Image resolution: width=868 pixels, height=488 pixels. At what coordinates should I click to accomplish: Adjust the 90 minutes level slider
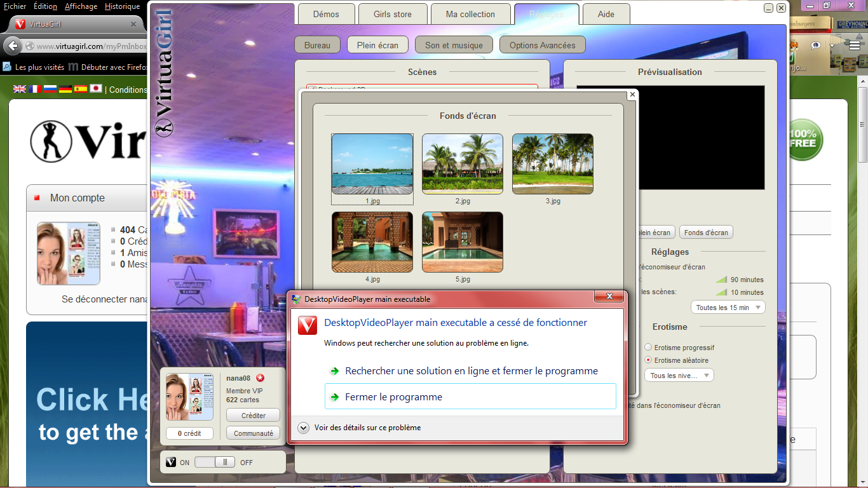[721, 280]
